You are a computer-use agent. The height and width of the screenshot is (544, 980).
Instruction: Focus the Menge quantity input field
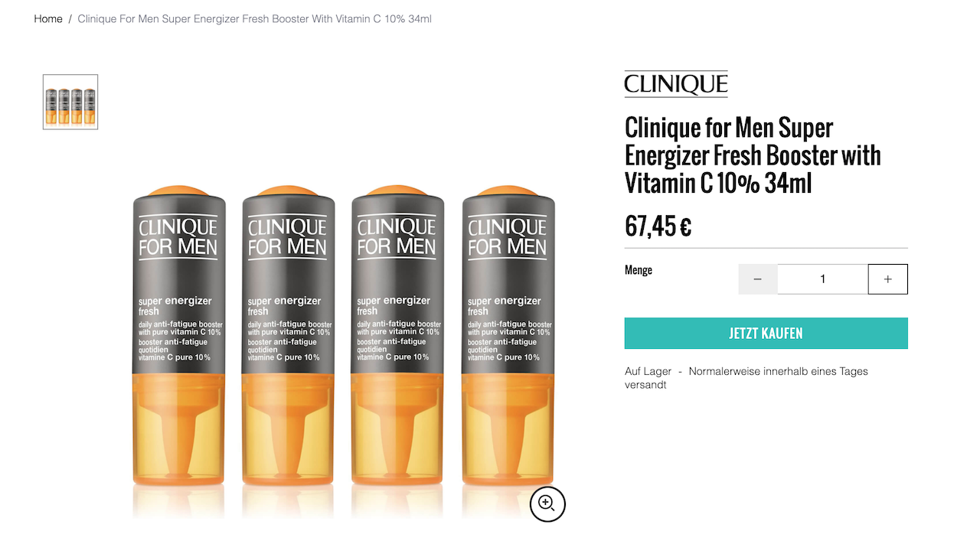pyautogui.click(x=822, y=279)
